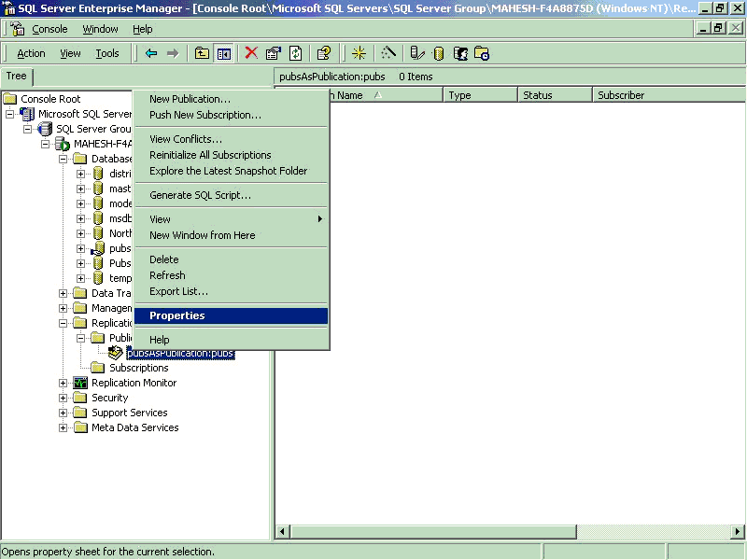The image size is (747, 560).
Task: Sort by the Subscriber column header
Action: click(669, 95)
